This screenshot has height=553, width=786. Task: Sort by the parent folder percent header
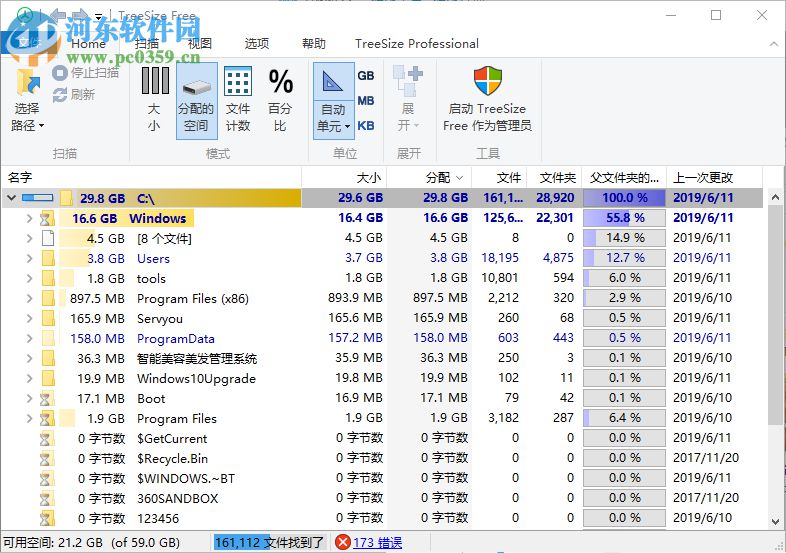click(x=624, y=177)
